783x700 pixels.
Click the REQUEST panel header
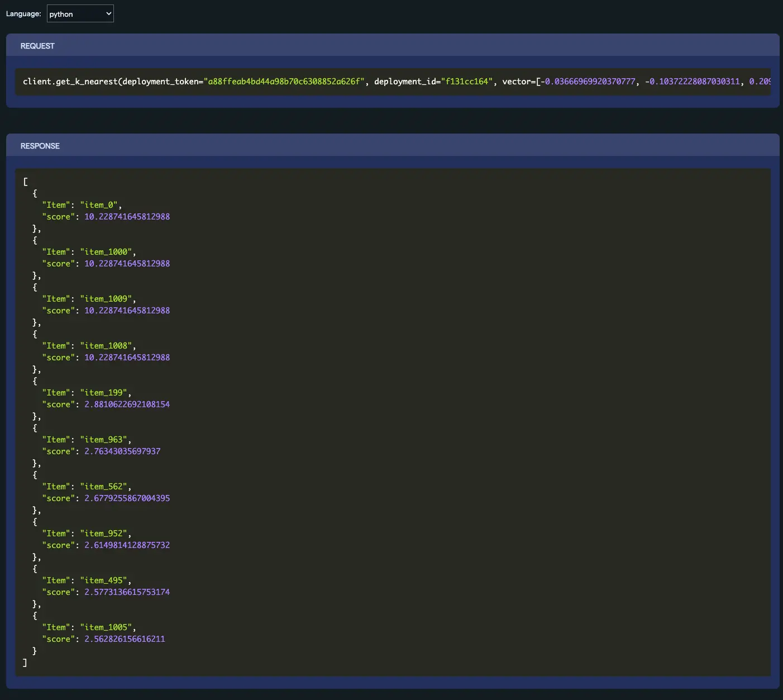(x=37, y=46)
